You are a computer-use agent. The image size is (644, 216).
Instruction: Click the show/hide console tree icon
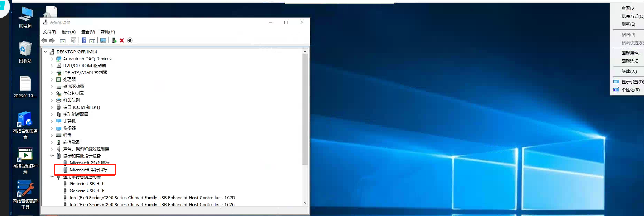click(63, 40)
